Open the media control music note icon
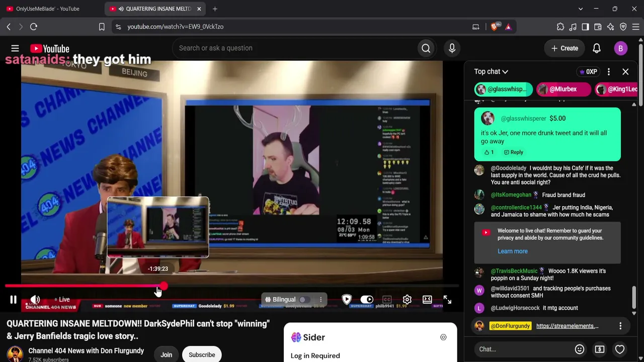Viewport: 644px width, 362px height. (x=573, y=27)
